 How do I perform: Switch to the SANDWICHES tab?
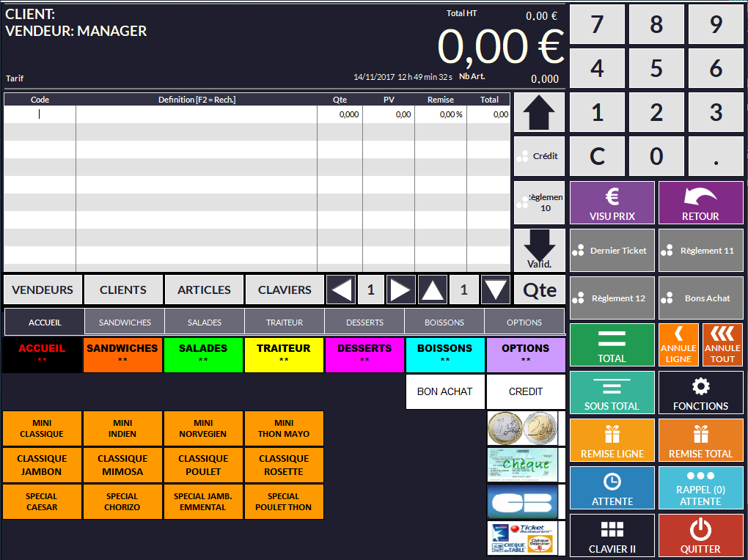coord(125,323)
